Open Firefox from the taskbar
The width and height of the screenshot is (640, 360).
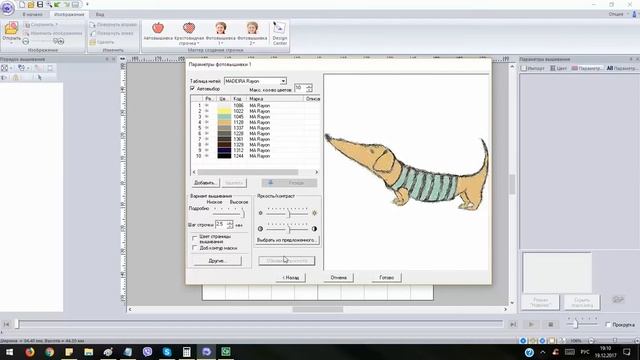[30, 352]
